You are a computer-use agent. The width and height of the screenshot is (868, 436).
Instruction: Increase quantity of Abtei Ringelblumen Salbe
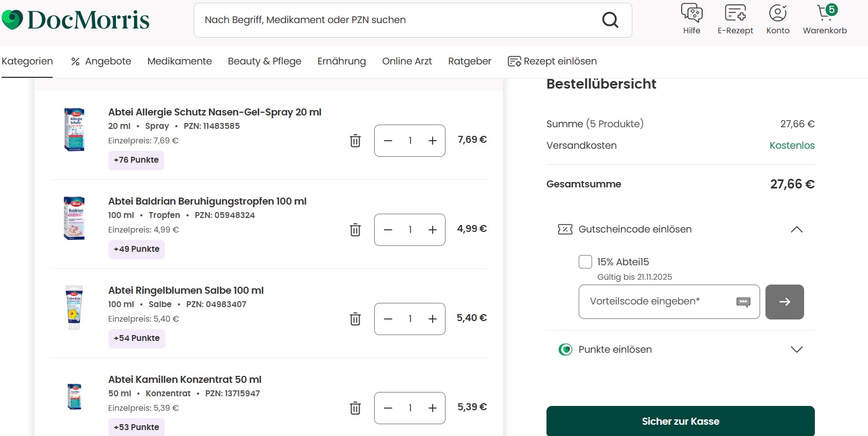pos(433,319)
